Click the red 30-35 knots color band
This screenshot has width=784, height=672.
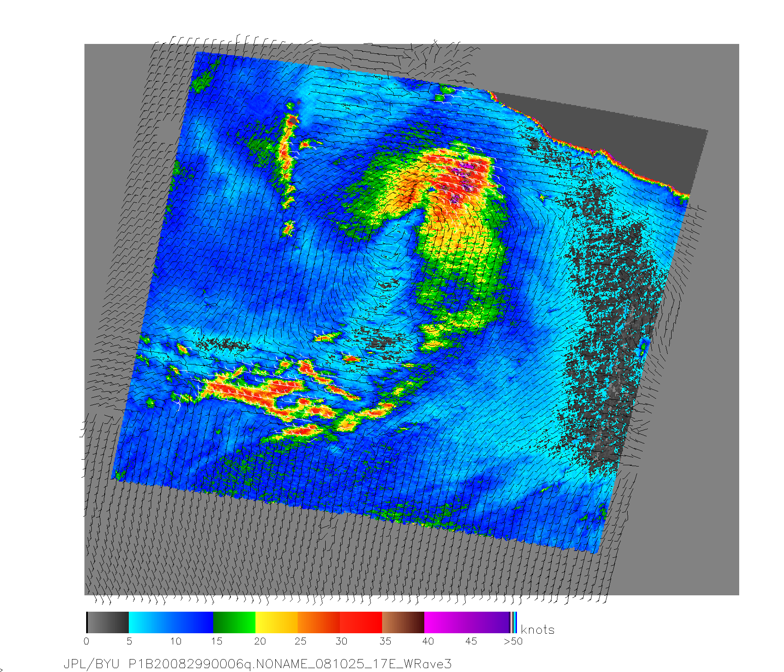click(x=361, y=622)
